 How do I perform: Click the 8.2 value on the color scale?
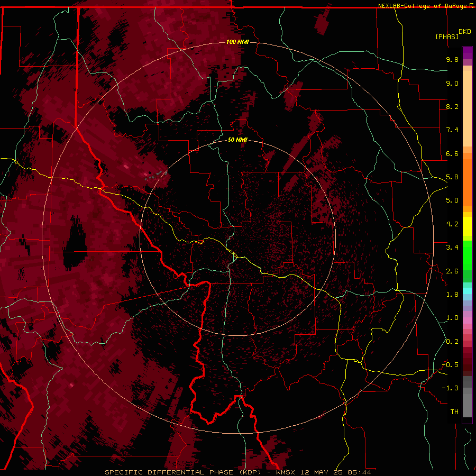(x=452, y=106)
